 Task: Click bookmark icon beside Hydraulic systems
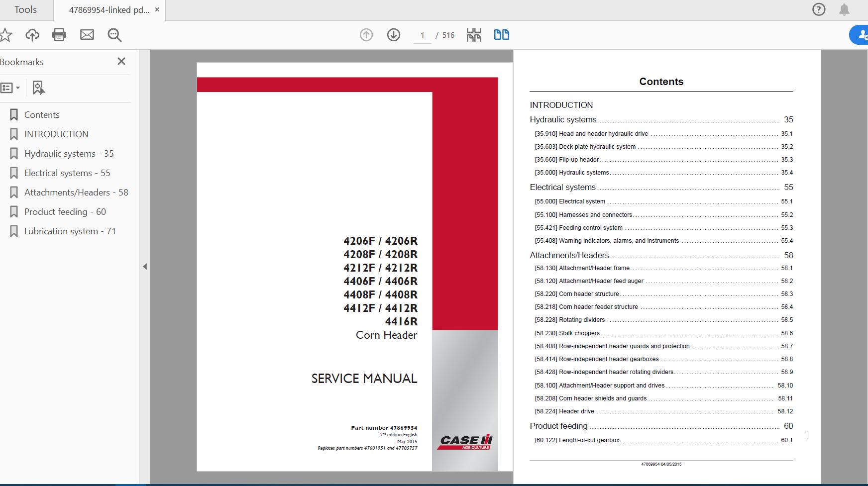point(14,154)
